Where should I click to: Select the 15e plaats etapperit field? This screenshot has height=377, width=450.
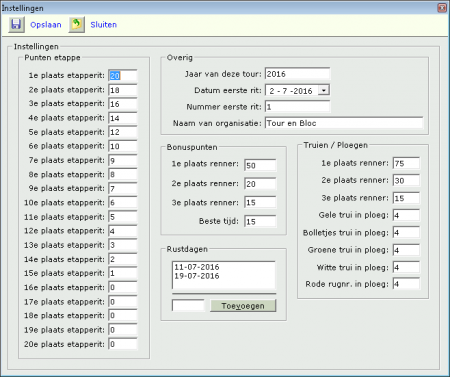(x=123, y=273)
